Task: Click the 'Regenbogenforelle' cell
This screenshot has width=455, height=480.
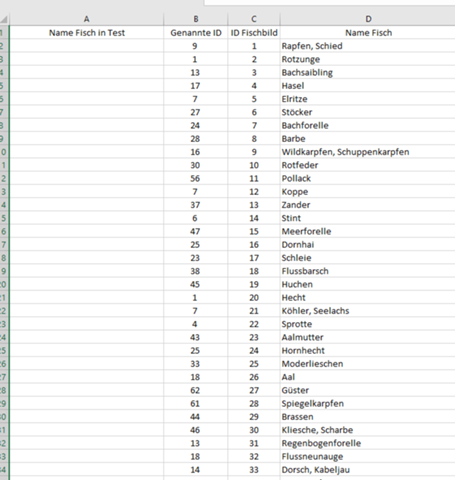Action: pos(368,443)
